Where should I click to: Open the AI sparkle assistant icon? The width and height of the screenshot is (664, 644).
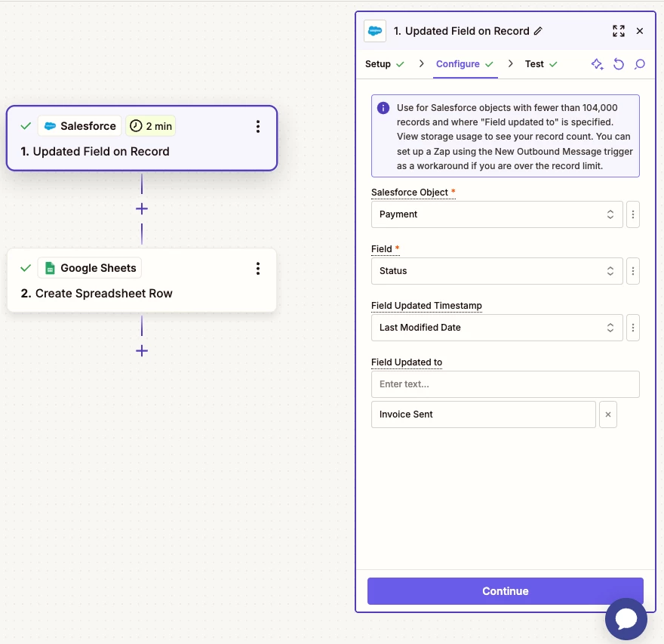pyautogui.click(x=597, y=64)
